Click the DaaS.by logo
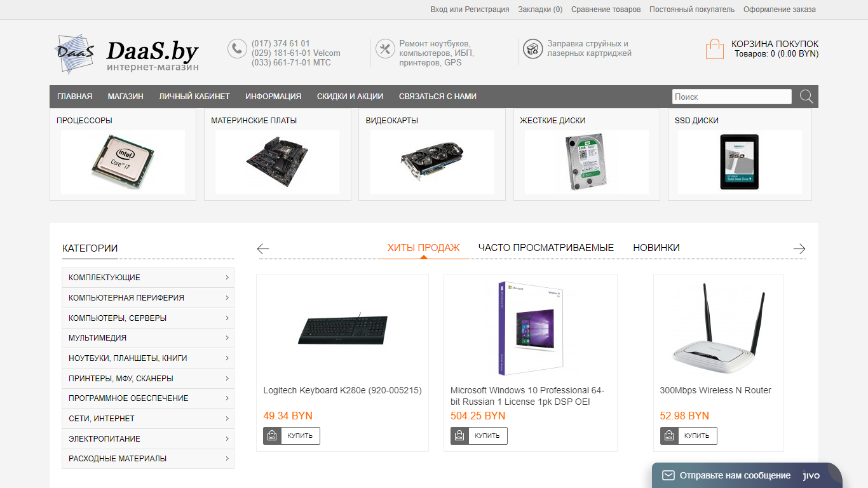 tap(127, 55)
